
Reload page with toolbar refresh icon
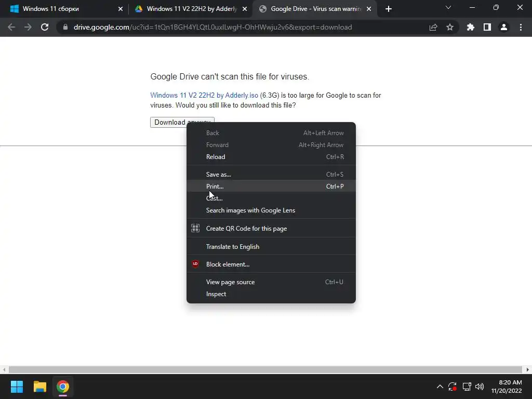(45, 27)
